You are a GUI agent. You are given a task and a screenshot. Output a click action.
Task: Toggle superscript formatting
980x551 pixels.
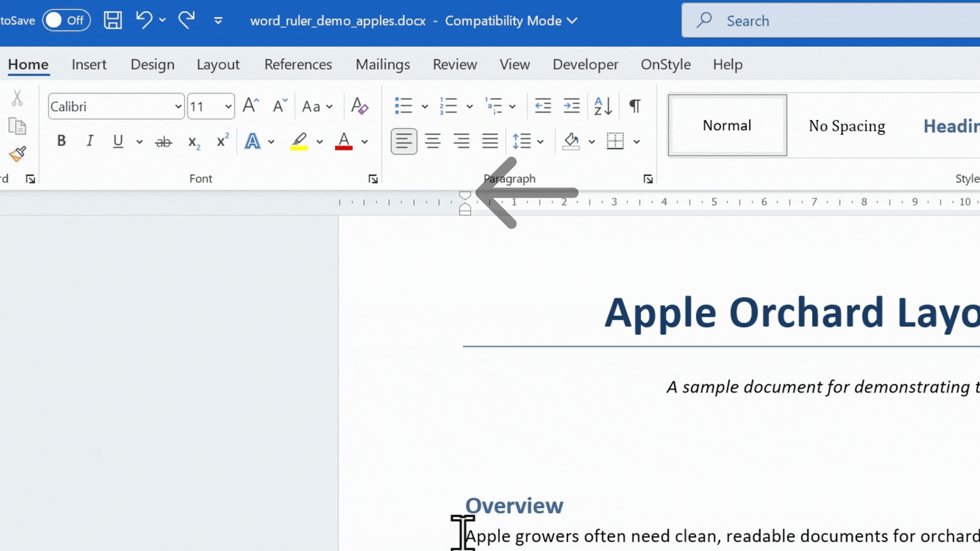click(223, 141)
